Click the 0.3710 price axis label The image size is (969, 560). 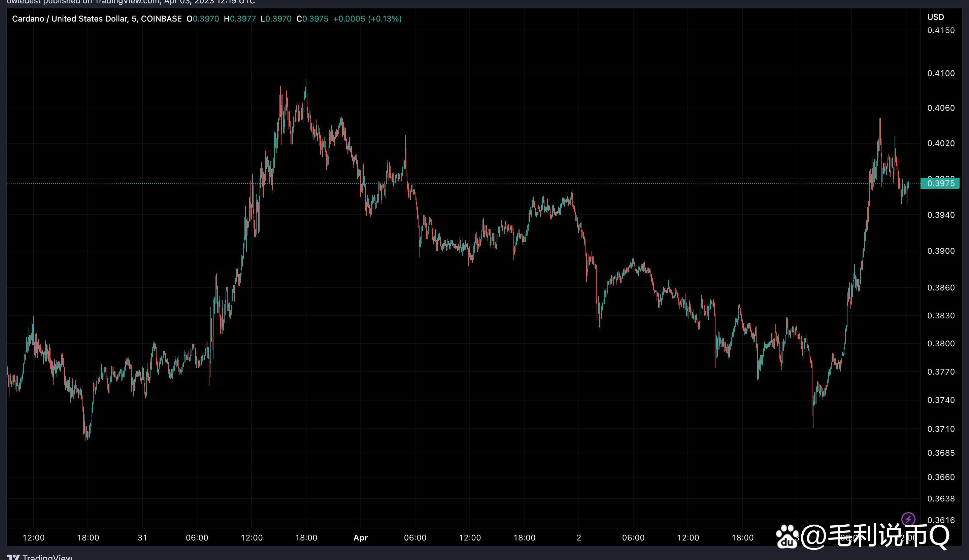(x=941, y=429)
